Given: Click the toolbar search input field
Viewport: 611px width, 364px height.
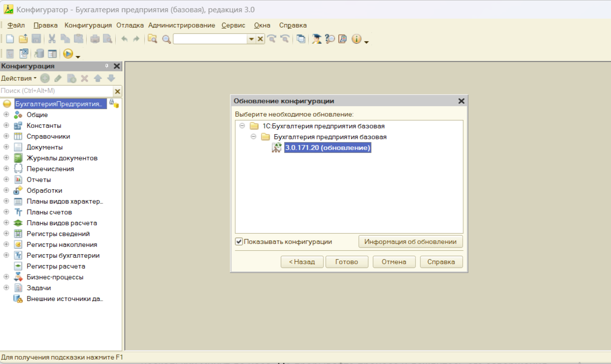Looking at the screenshot, I should 210,39.
